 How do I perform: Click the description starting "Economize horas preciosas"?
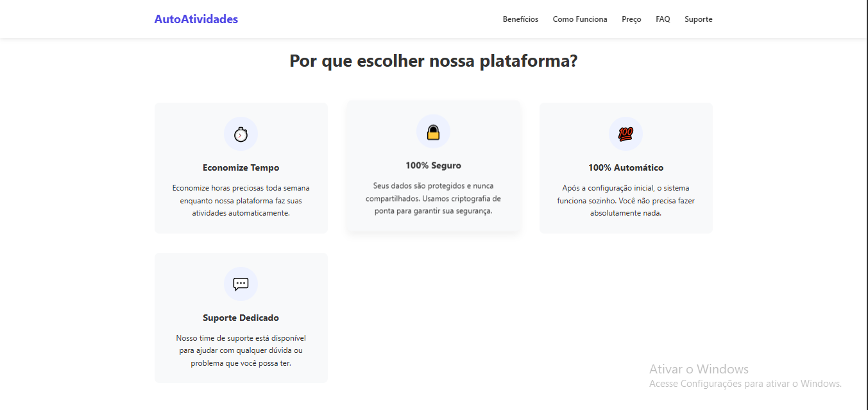click(x=241, y=200)
